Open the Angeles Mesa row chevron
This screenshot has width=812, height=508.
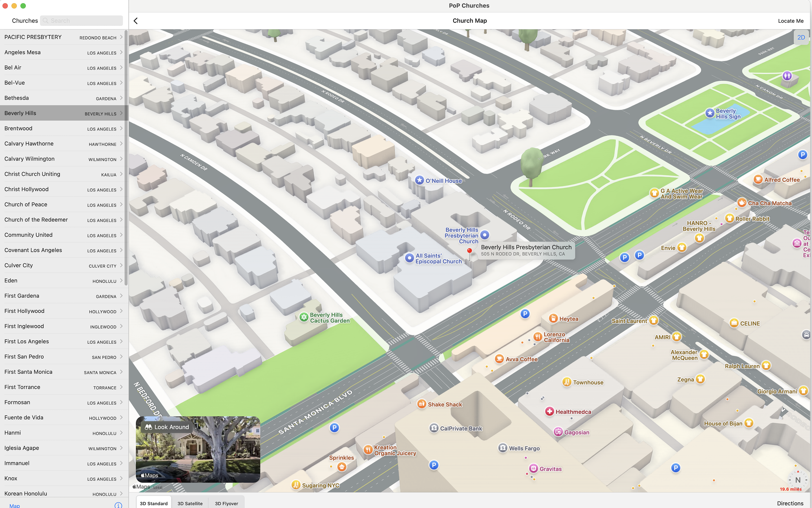[121, 52]
